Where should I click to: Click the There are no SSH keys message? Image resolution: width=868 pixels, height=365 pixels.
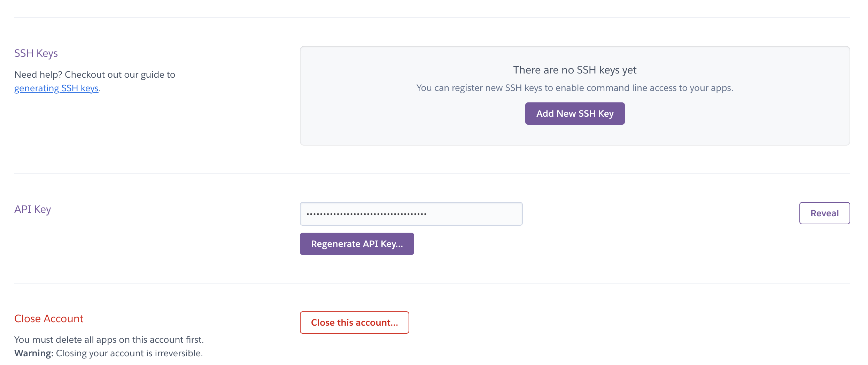tap(575, 70)
